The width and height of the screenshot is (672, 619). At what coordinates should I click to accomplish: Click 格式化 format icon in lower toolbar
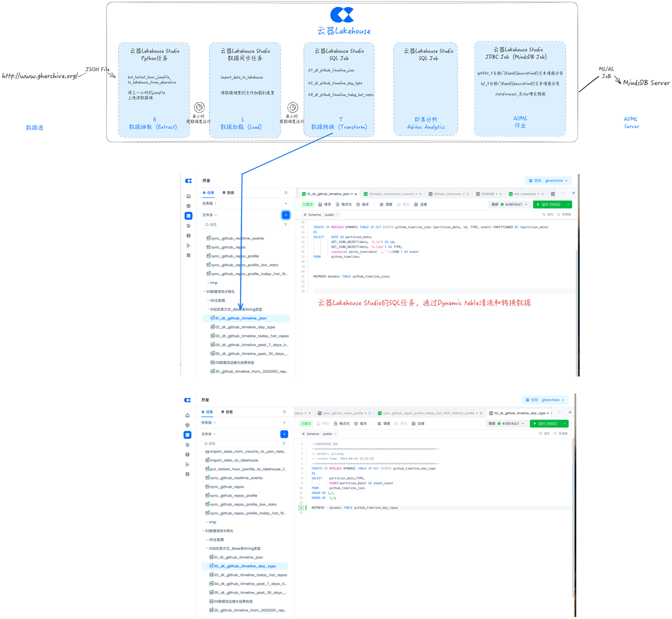[x=342, y=424]
